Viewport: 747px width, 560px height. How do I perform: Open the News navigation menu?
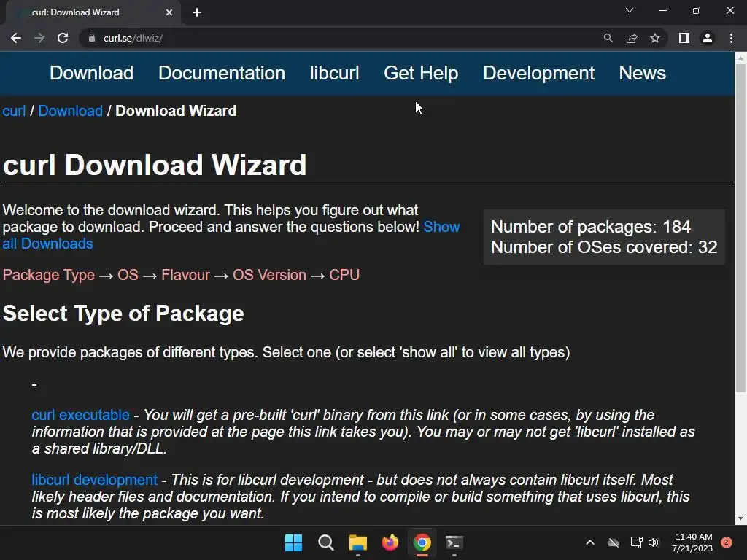[x=642, y=73]
